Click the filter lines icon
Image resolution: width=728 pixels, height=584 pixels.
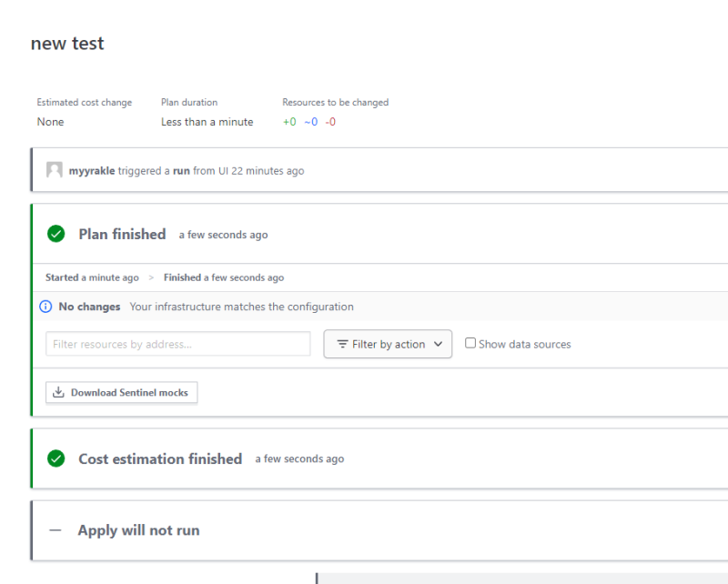[x=342, y=344]
